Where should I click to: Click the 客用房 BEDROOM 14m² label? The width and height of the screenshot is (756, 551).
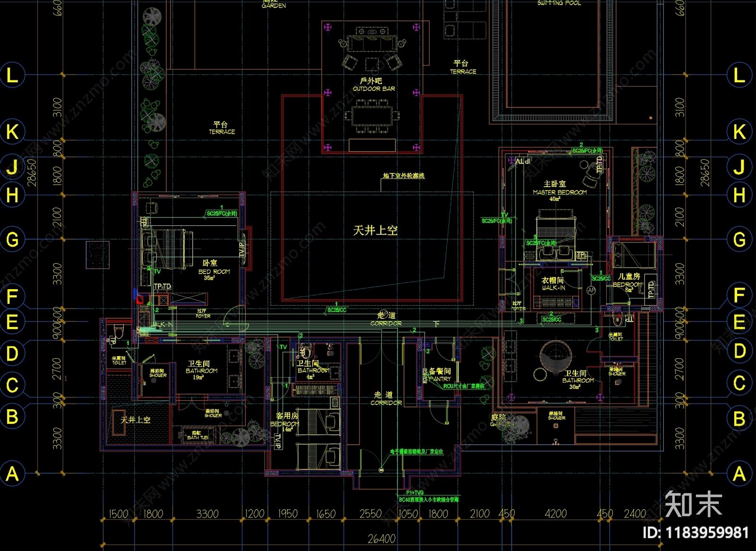pos(285,422)
